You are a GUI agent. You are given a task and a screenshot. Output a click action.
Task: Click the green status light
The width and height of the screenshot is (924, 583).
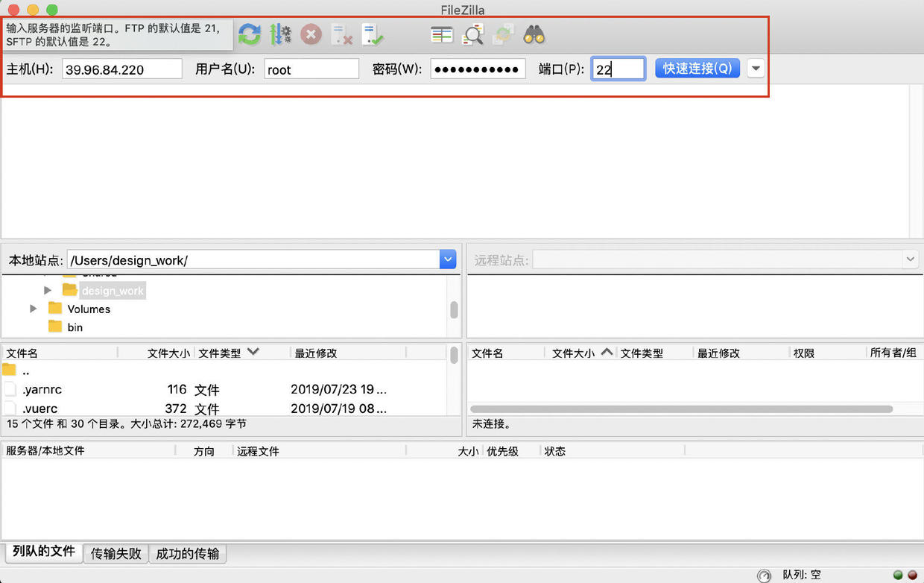tap(898, 575)
